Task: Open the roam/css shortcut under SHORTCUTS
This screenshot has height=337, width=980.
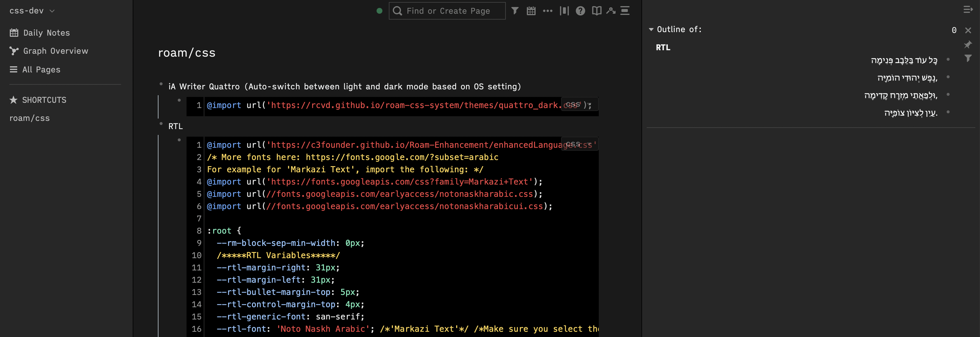Action: (30, 118)
